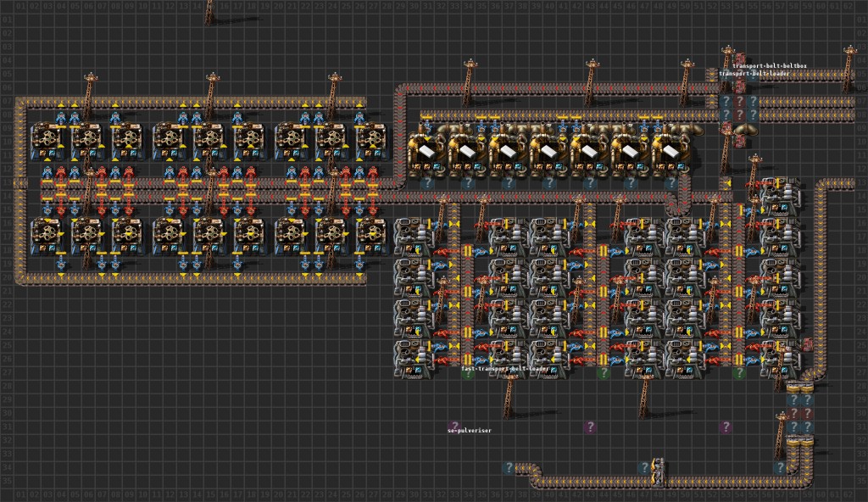Select the rightmost purple question mark placeholder
The image size is (868, 502).
click(x=726, y=427)
